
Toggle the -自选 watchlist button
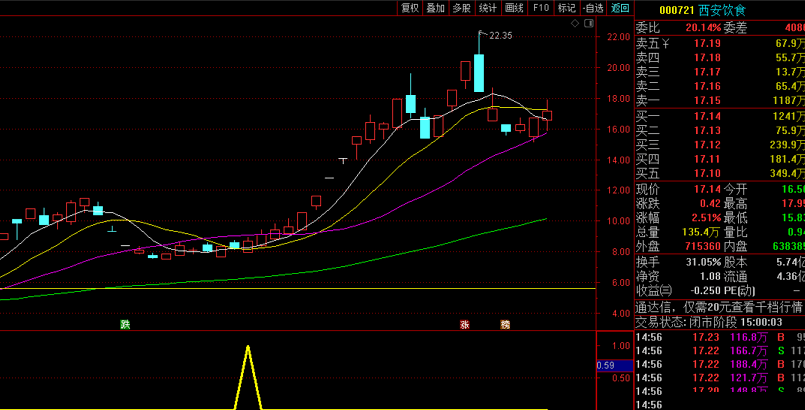point(593,8)
